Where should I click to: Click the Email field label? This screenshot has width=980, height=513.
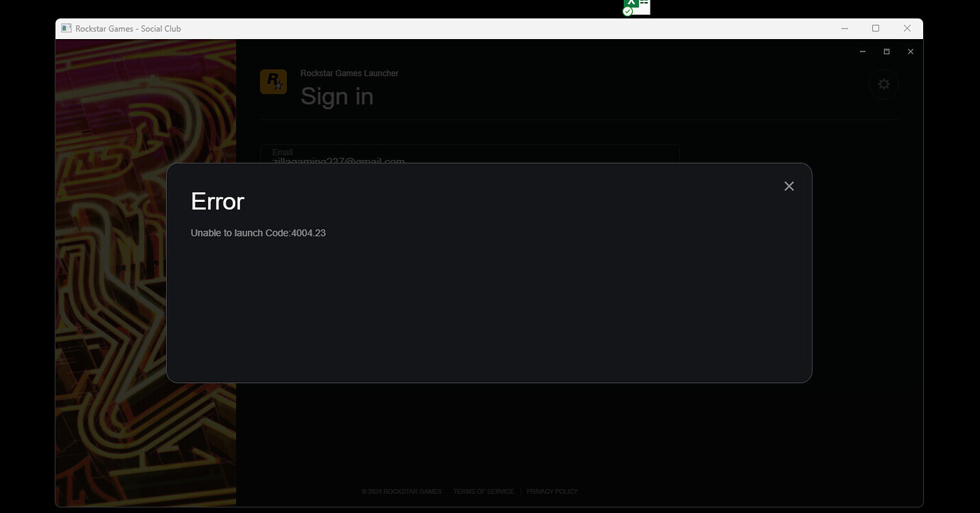(283, 151)
